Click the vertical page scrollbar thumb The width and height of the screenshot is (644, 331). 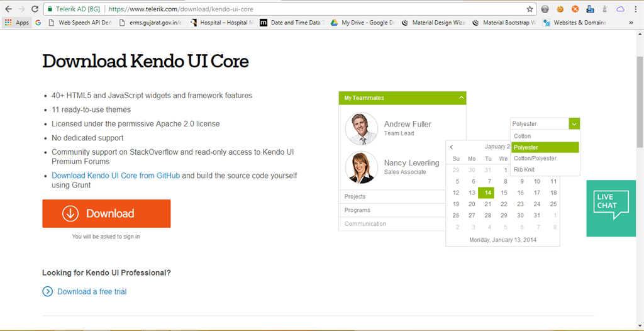coord(640,101)
